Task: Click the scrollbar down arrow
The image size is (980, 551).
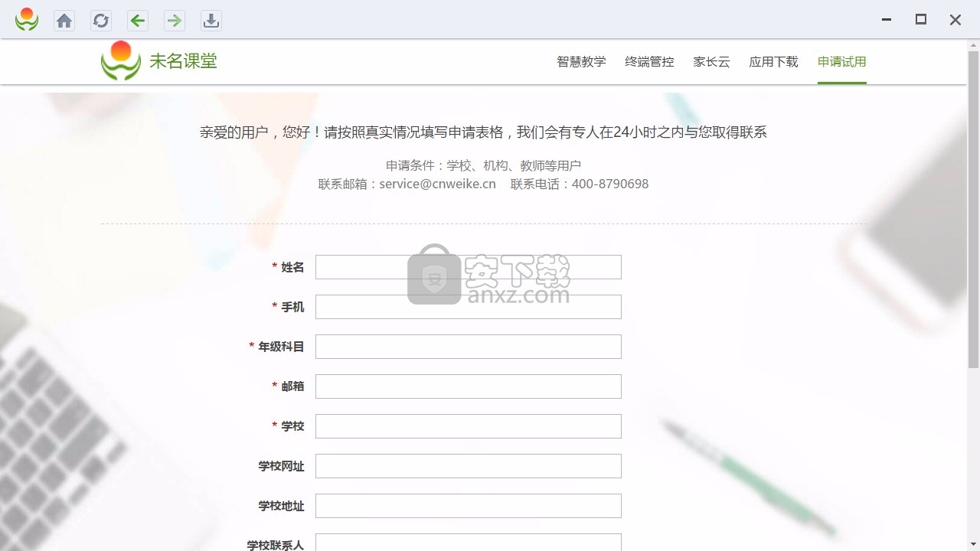Action: 973,544
